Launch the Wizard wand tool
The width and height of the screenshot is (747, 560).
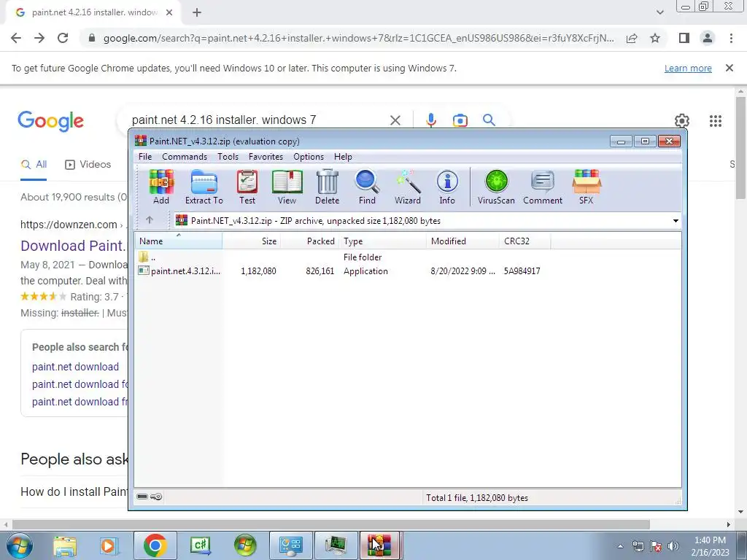[x=408, y=187]
